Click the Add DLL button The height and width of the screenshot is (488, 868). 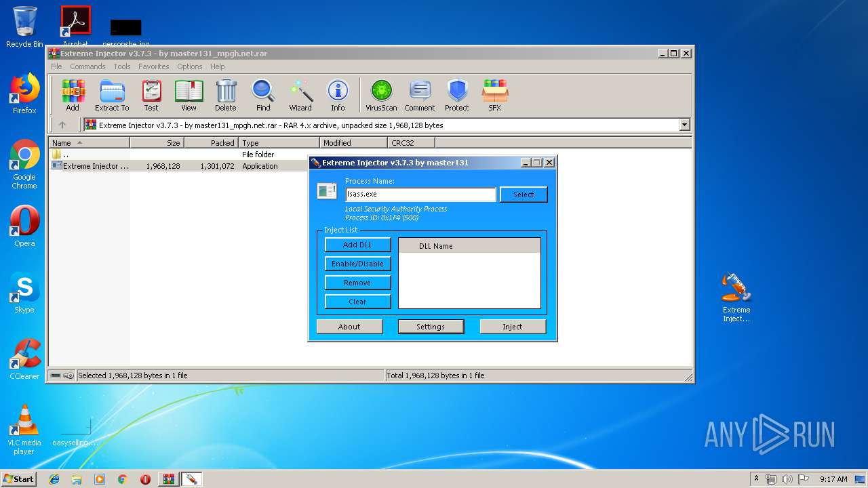tap(357, 245)
